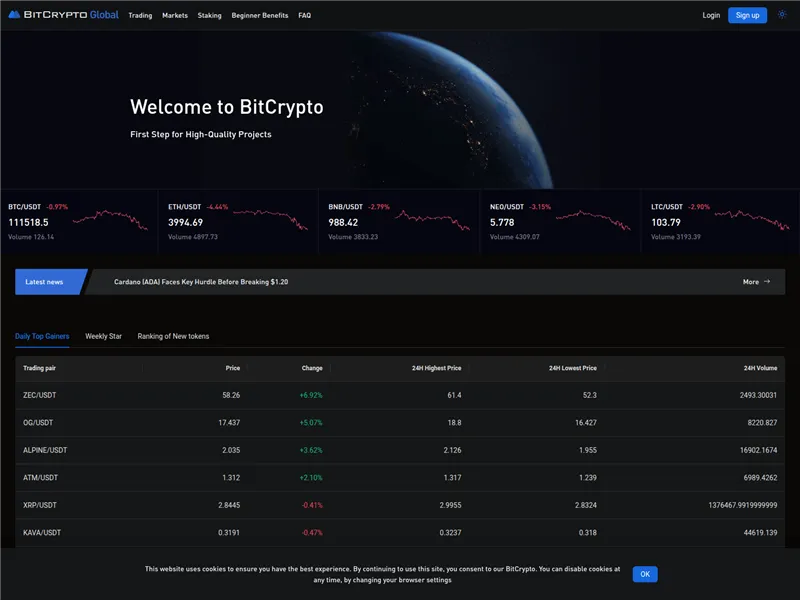800x600 pixels.
Task: Accept cookies with the OK button
Action: click(644, 573)
